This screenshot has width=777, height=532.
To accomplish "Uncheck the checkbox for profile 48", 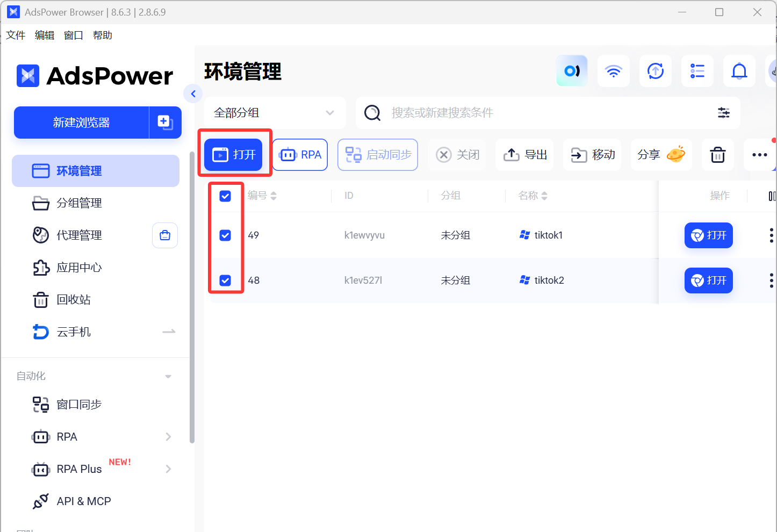I will (225, 281).
